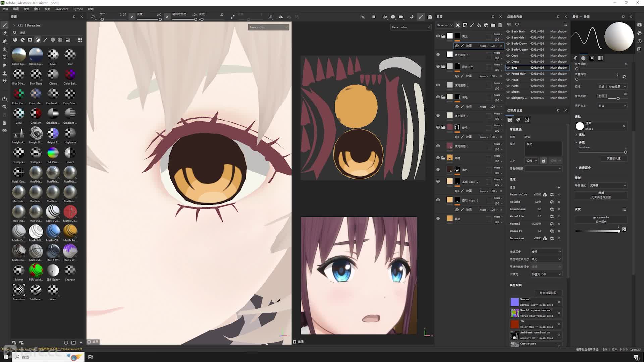The image size is (644, 362).
Task: Filter the assets shelf by materials
Action: click(x=15, y=40)
